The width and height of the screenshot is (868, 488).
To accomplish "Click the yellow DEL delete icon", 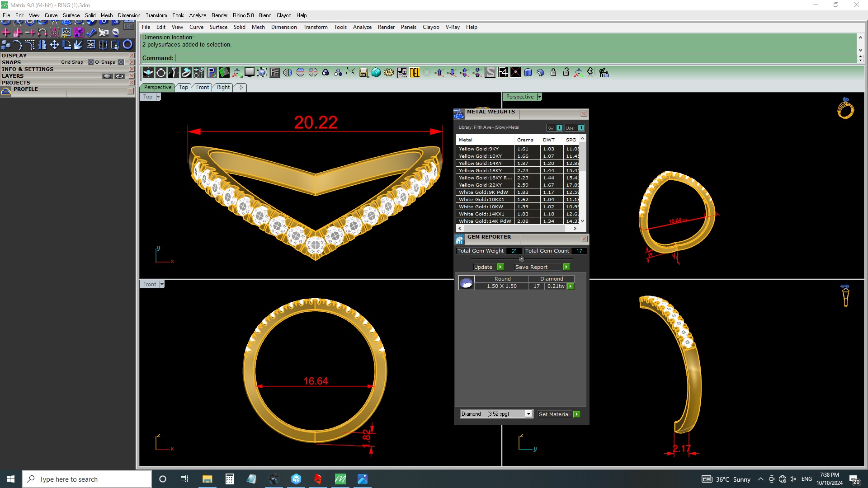I will 415,73.
